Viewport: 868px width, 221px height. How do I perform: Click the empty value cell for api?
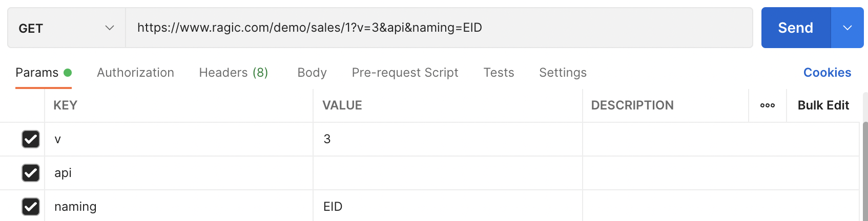[x=447, y=173]
